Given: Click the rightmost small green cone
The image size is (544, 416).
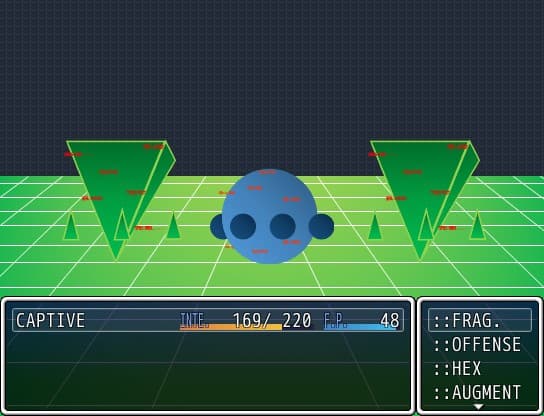Looking at the screenshot, I should click(x=478, y=225).
